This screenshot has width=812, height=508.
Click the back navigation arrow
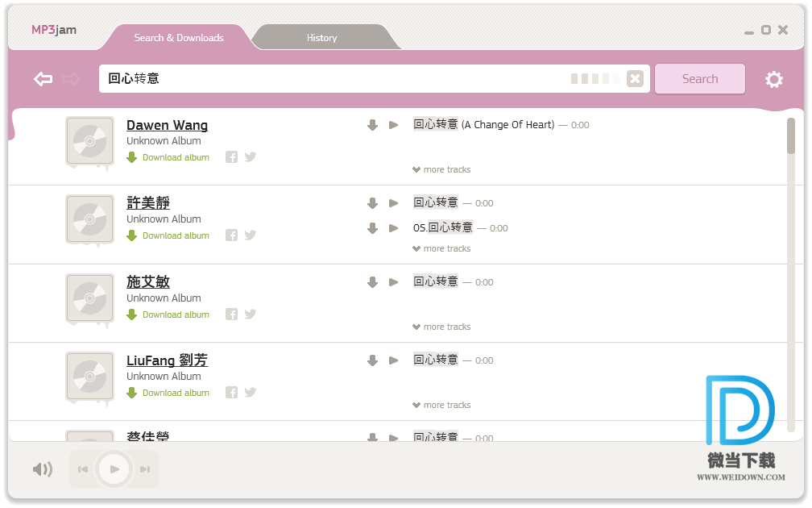pyautogui.click(x=43, y=79)
